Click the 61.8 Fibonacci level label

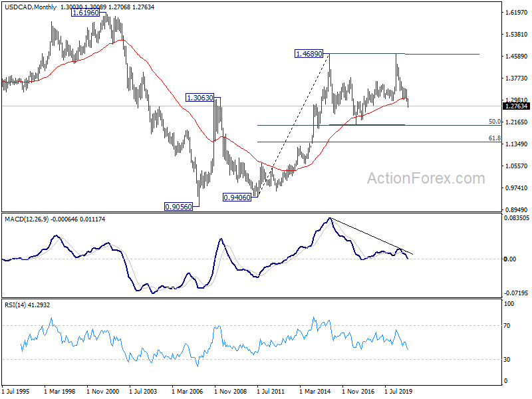[494, 139]
